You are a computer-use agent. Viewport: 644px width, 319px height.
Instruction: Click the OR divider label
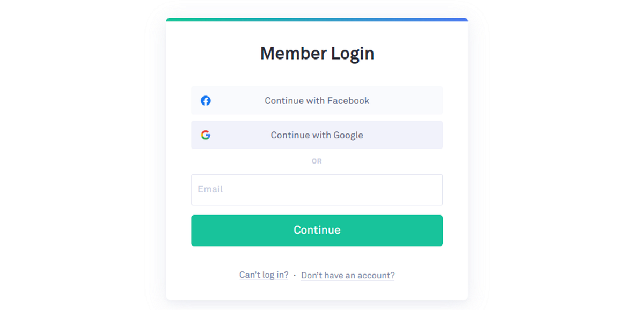point(317,161)
